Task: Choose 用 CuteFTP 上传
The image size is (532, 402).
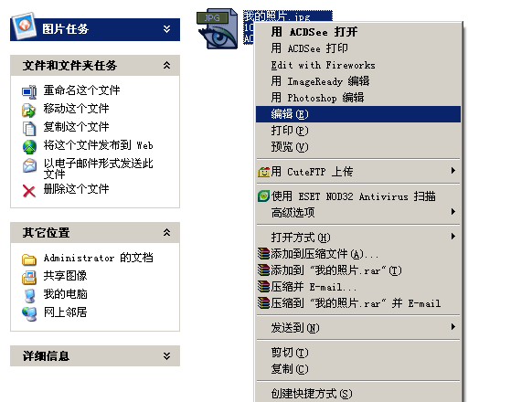Action: pos(358,172)
